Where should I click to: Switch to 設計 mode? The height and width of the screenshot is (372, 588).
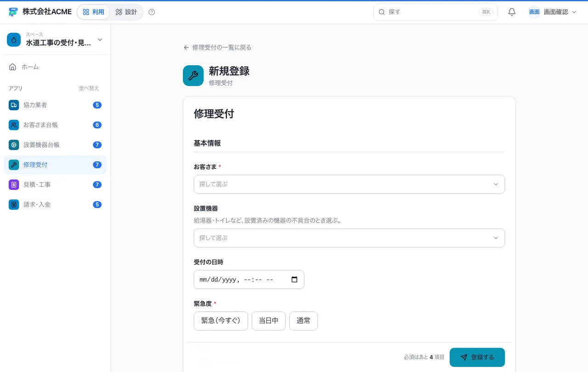pyautogui.click(x=126, y=12)
